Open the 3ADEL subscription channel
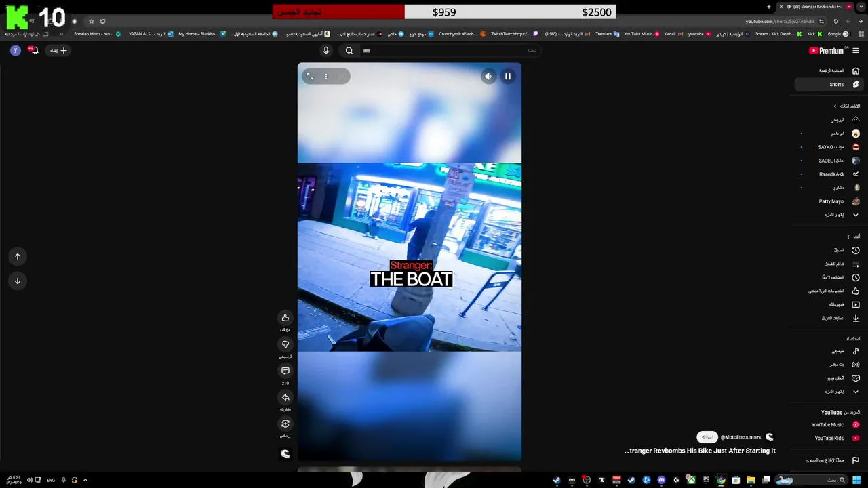The height and width of the screenshot is (488, 868). [x=829, y=161]
